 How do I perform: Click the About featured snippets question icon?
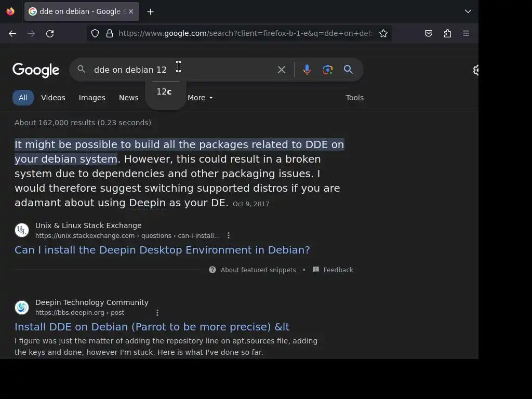[212, 270]
